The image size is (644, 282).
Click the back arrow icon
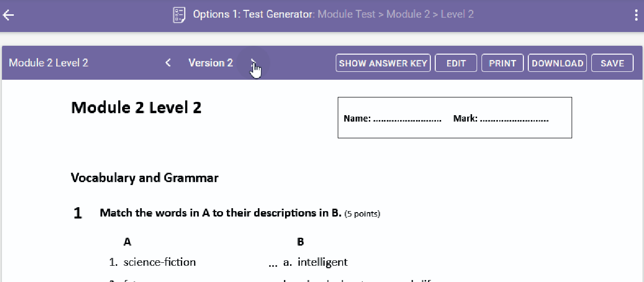pyautogui.click(x=8, y=15)
